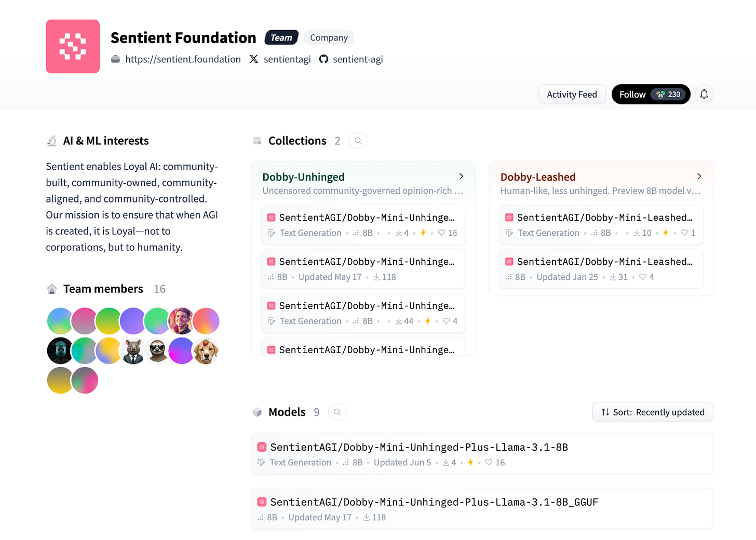Viewport: 756px width, 540px height.
Task: Click the rat in suit avatar
Action: (133, 350)
